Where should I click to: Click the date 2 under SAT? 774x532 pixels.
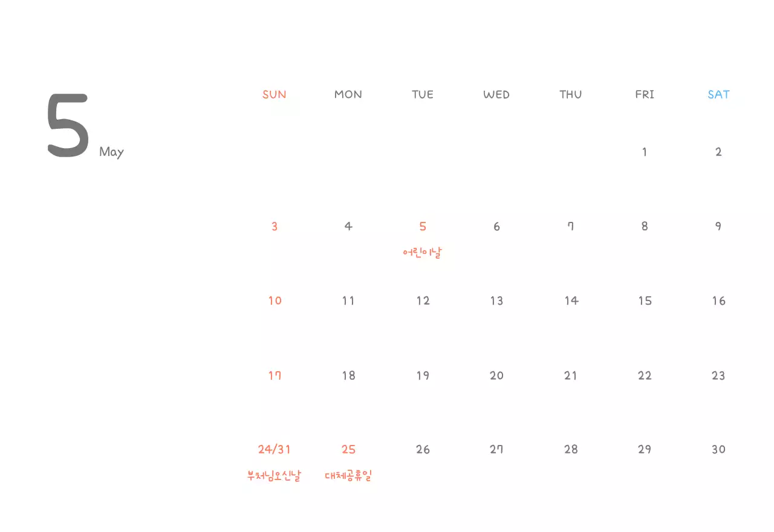[718, 152]
